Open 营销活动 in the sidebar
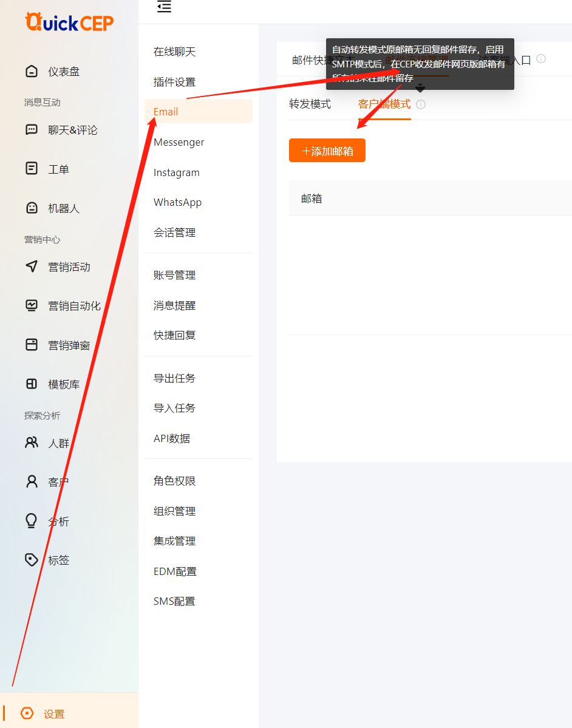 pyautogui.click(x=69, y=267)
